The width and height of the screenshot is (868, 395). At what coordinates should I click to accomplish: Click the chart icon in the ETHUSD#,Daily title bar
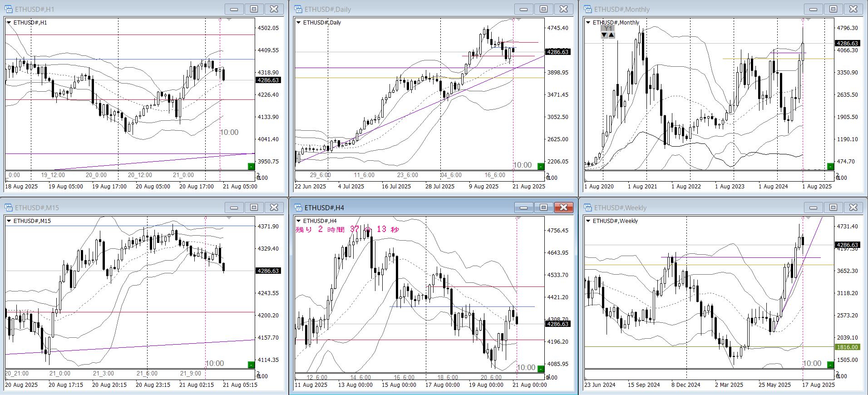point(298,9)
